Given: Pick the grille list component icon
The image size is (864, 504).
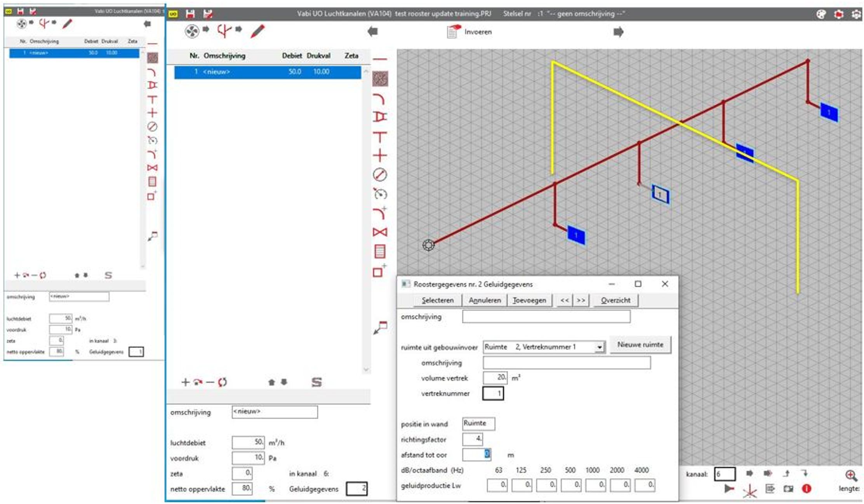Looking at the screenshot, I should [380, 252].
